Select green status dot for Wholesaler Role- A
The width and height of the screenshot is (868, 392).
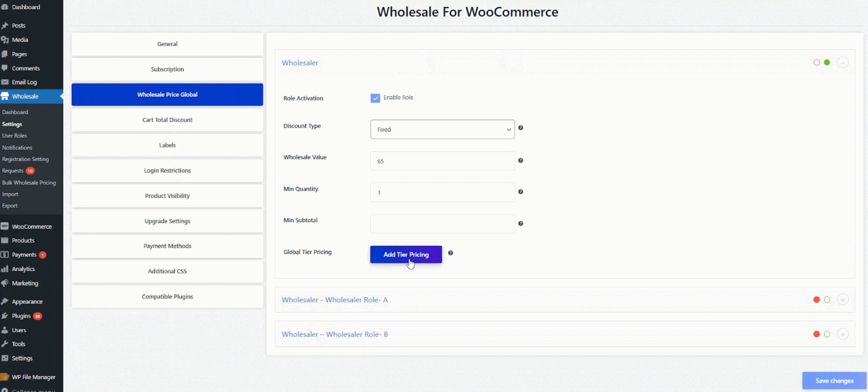[827, 300]
